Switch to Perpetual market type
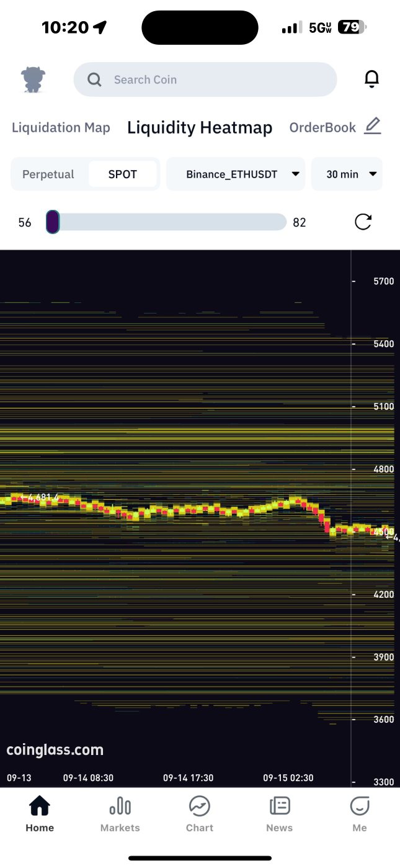Screen dimensions: 400x868 pyautogui.click(x=48, y=174)
